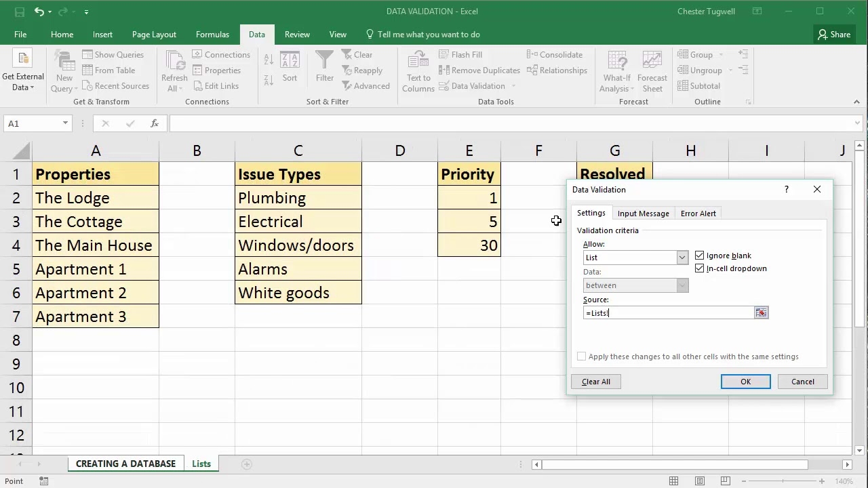Uncheck the In-cell dropdown checkbox
This screenshot has height=488, width=868.
(700, 268)
